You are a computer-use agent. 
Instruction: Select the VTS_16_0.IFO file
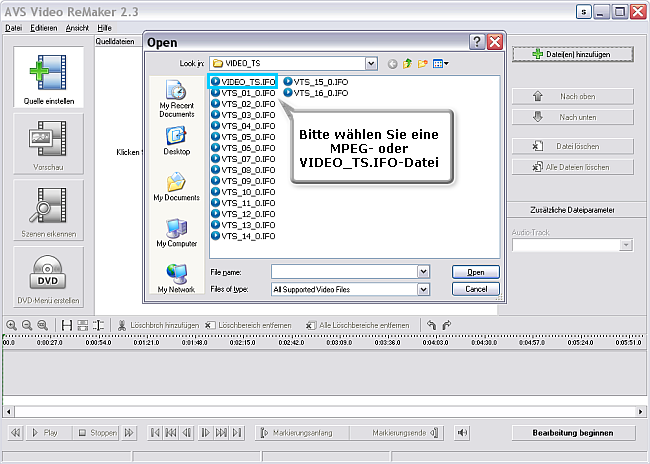[x=315, y=93]
